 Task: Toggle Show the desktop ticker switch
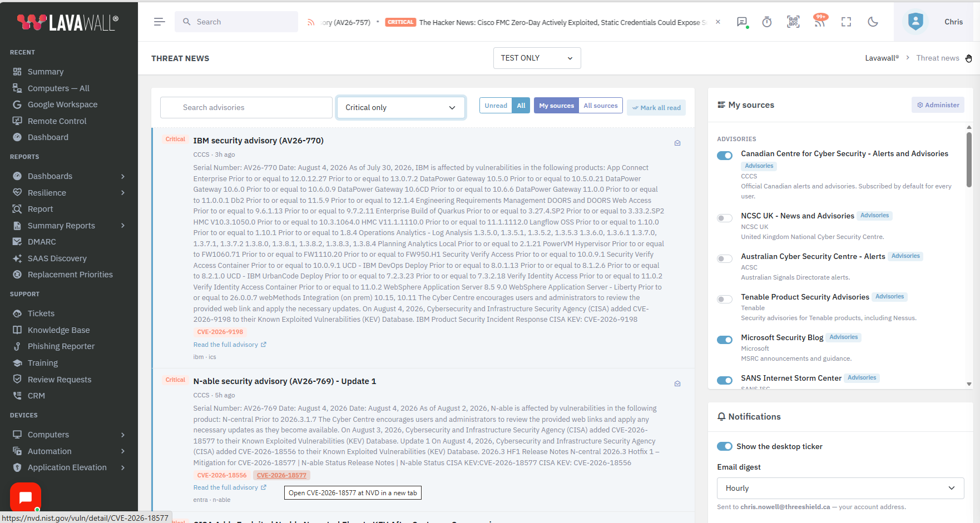coord(725,446)
